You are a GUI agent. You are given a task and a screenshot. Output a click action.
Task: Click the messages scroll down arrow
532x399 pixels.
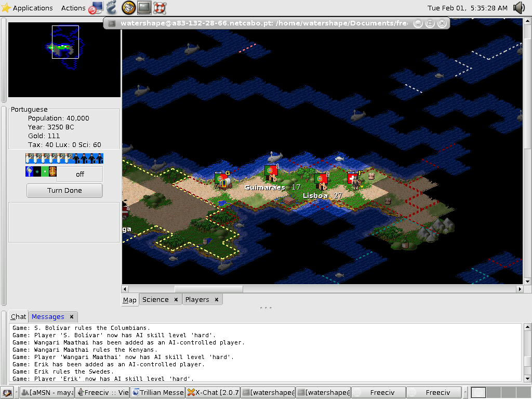(x=527, y=379)
